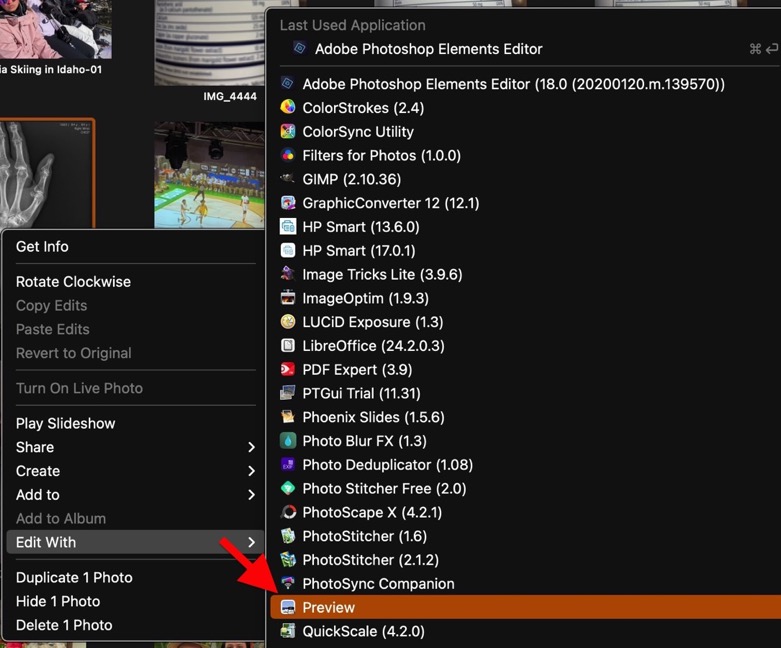Open with Preview entry
This screenshot has height=648, width=781.
pos(525,607)
